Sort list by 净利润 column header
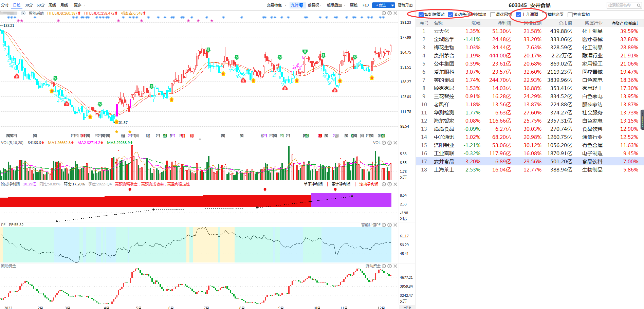Viewport: 644px width, 309px height. pos(504,23)
